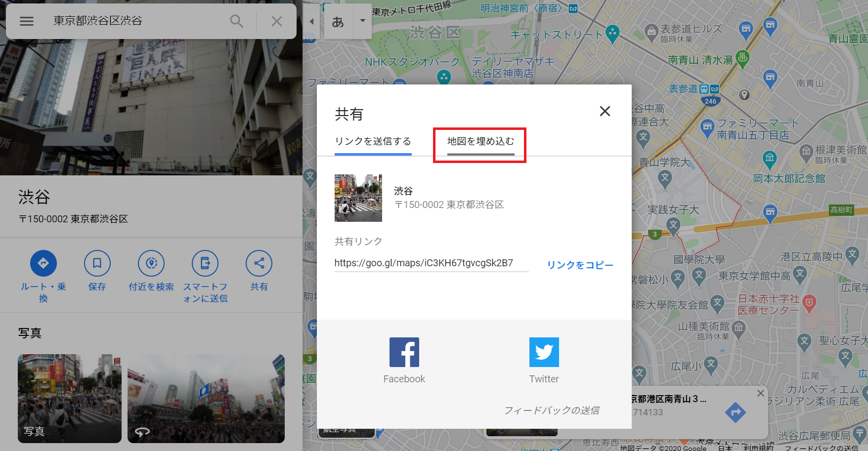
Task: Click the 保存 save icon
Action: [x=97, y=263]
